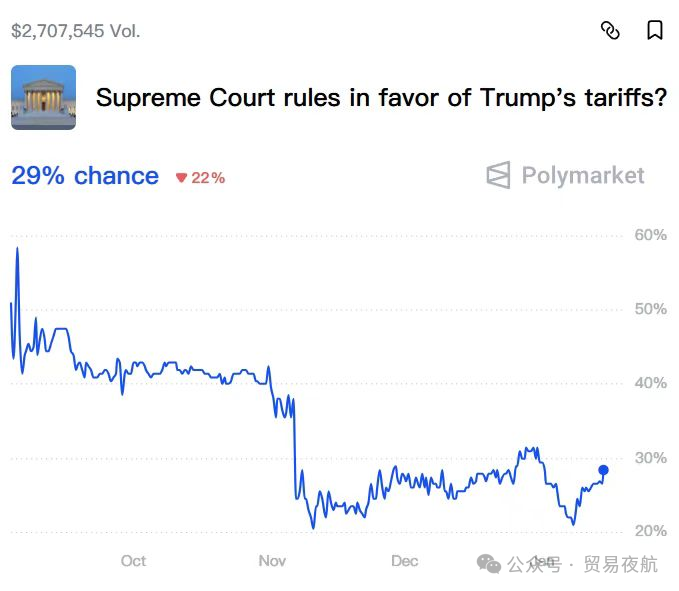This screenshot has width=679, height=591.
Task: Click the 60% y-axis label
Action: point(650,235)
